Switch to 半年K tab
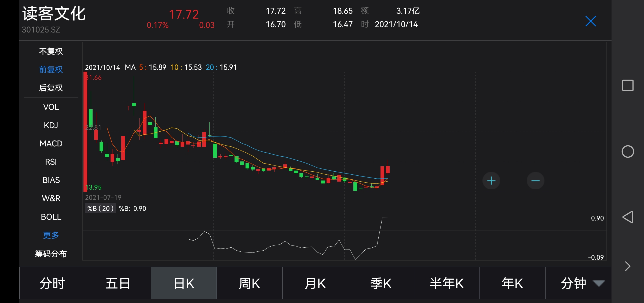Screen dimensions: 644x303 (x=447, y=283)
